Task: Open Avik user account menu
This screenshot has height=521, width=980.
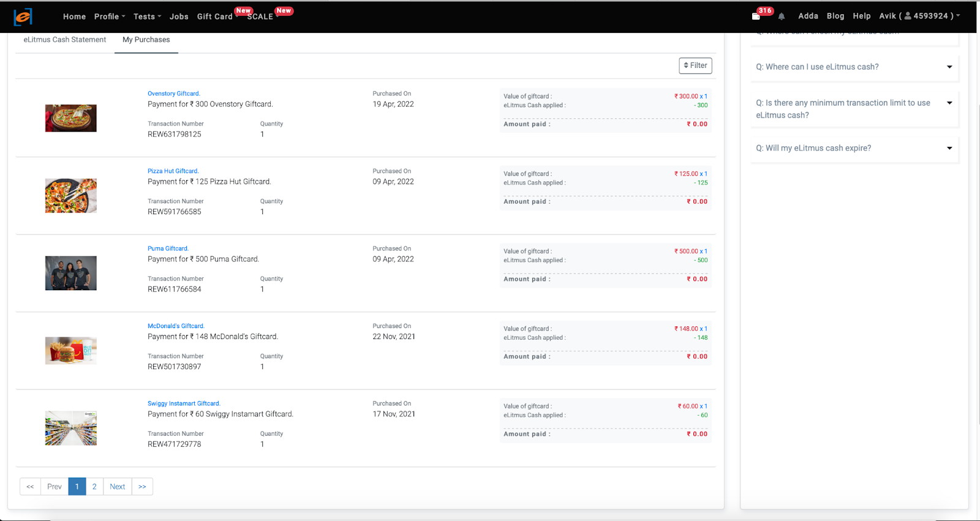Action: (x=919, y=16)
